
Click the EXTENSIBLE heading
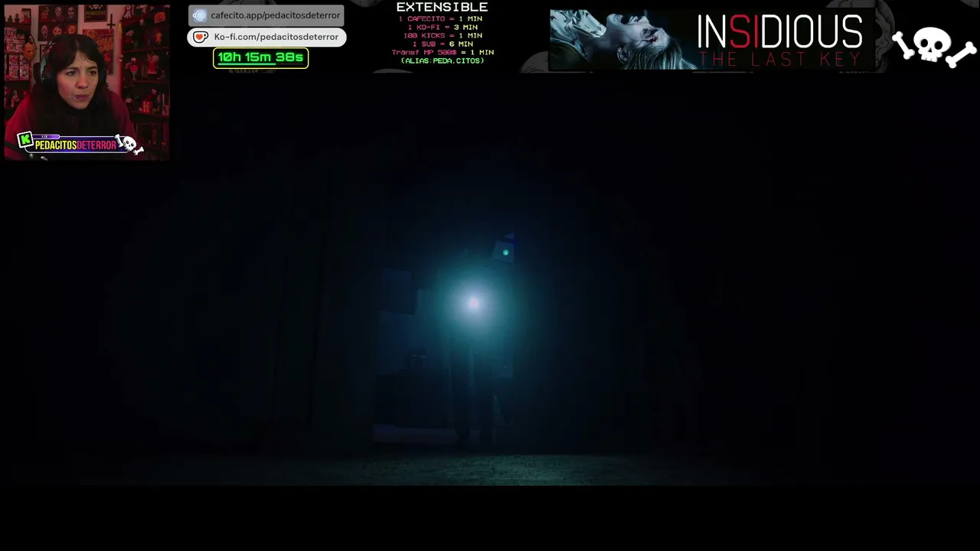coord(442,8)
